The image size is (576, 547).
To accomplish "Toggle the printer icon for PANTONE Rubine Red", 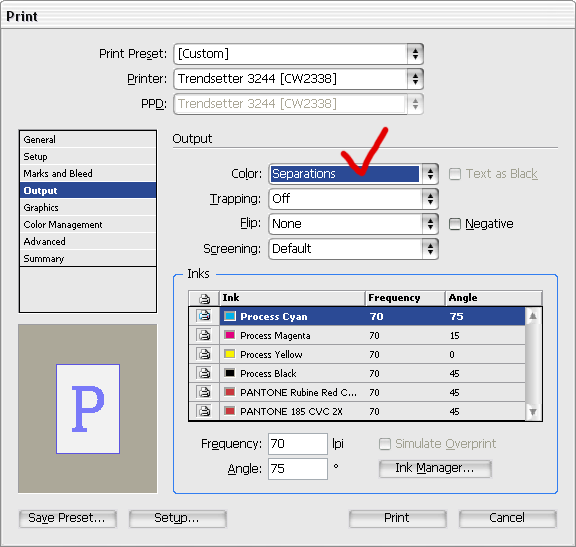I will pyautogui.click(x=204, y=392).
